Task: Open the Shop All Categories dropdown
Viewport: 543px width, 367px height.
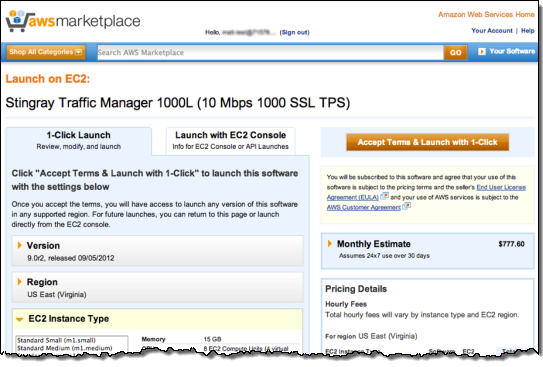Action: (46, 52)
